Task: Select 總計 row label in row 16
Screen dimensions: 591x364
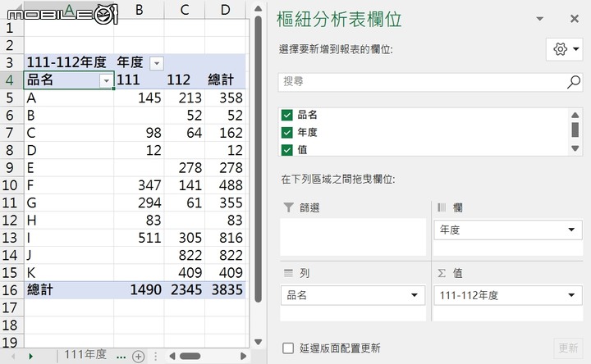Action: [x=69, y=290]
